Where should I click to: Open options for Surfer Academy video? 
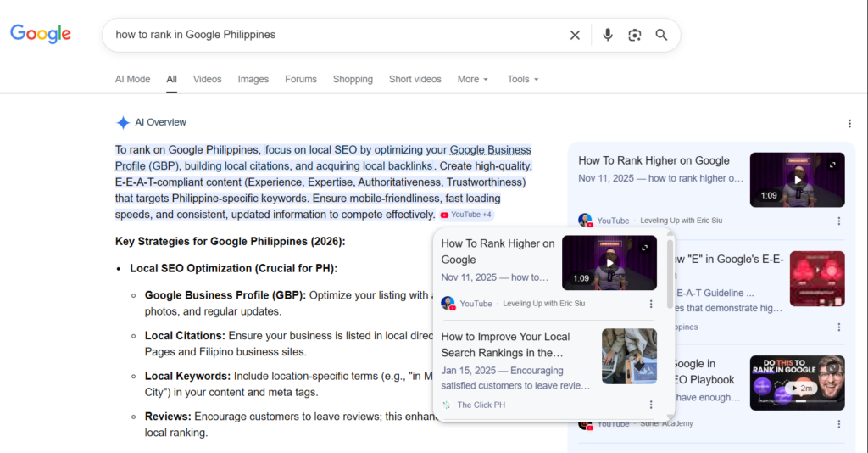(x=839, y=424)
